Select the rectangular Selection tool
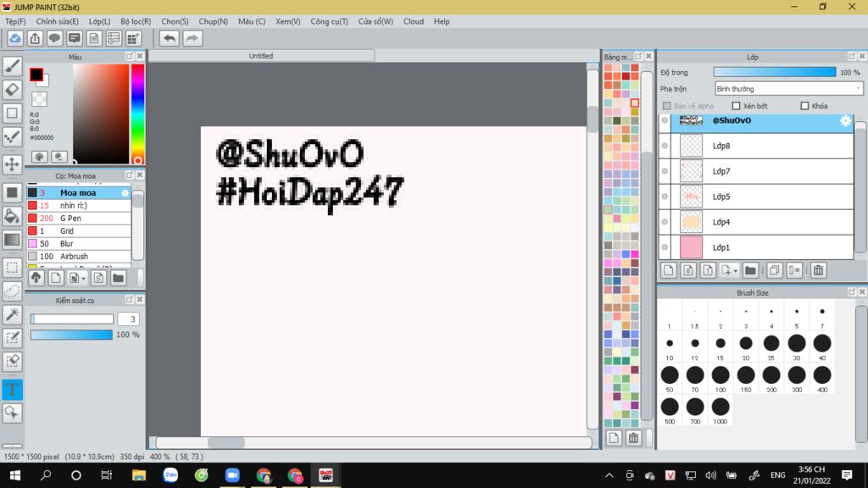Viewport: 868px width, 488px height. pos(12,268)
